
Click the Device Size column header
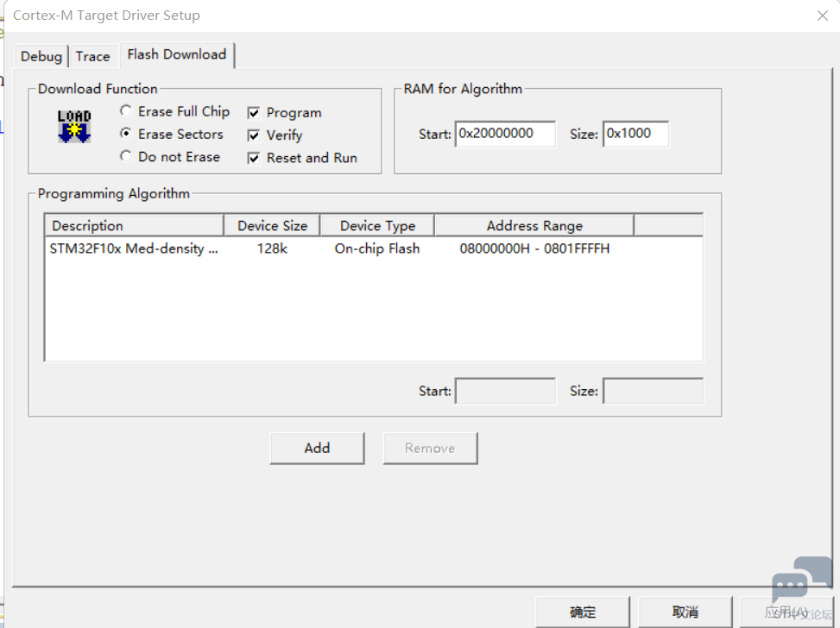pos(272,226)
